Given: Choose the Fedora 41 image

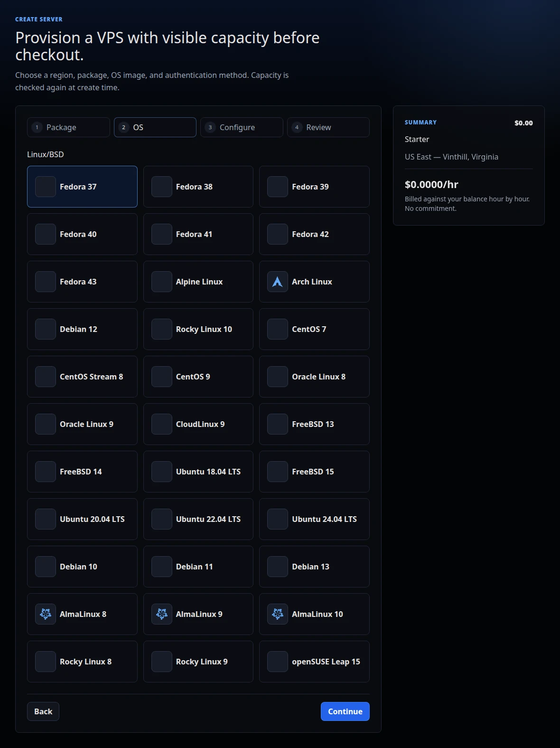Looking at the screenshot, I should click(x=198, y=234).
